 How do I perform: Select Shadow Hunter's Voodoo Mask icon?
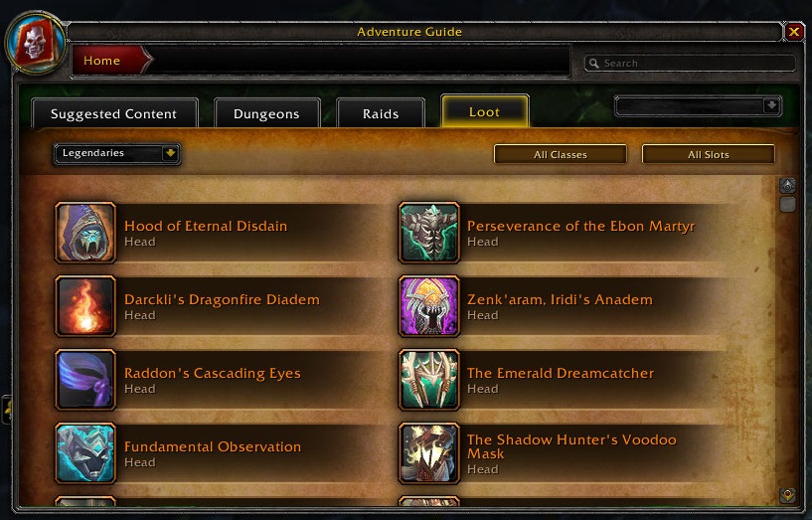[428, 453]
